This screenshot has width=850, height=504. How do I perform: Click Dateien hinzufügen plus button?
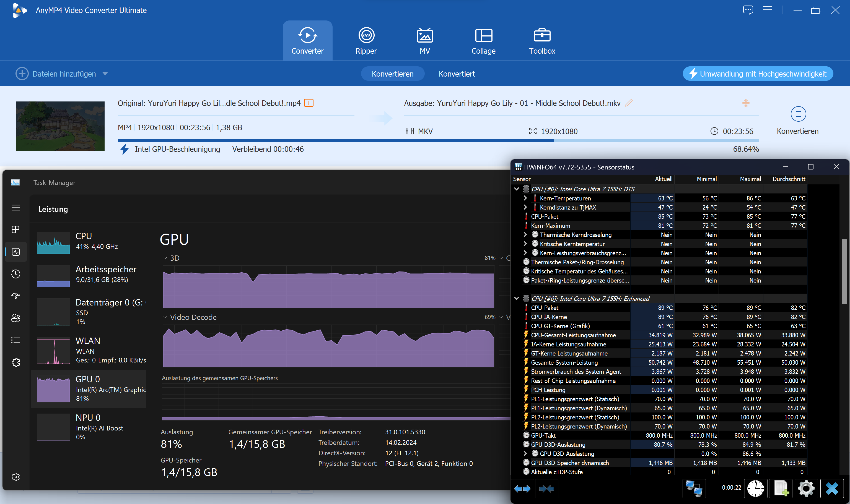pyautogui.click(x=22, y=74)
